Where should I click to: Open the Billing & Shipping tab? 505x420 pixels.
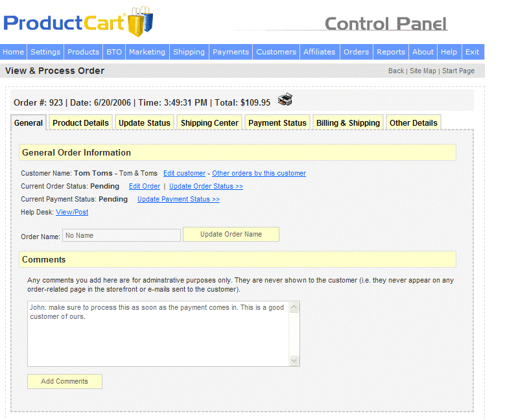tap(348, 122)
